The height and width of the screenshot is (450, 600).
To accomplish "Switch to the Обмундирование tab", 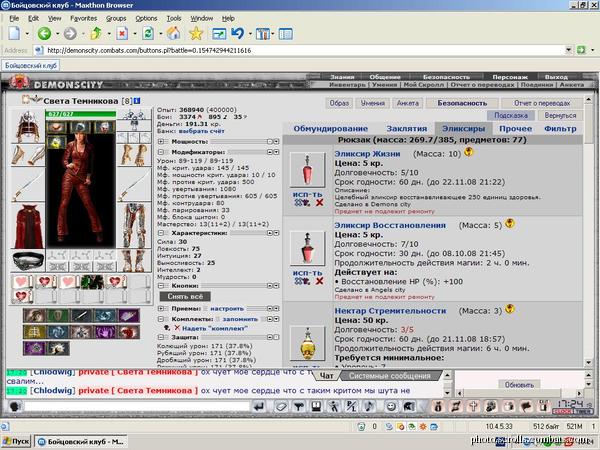I will (331, 129).
